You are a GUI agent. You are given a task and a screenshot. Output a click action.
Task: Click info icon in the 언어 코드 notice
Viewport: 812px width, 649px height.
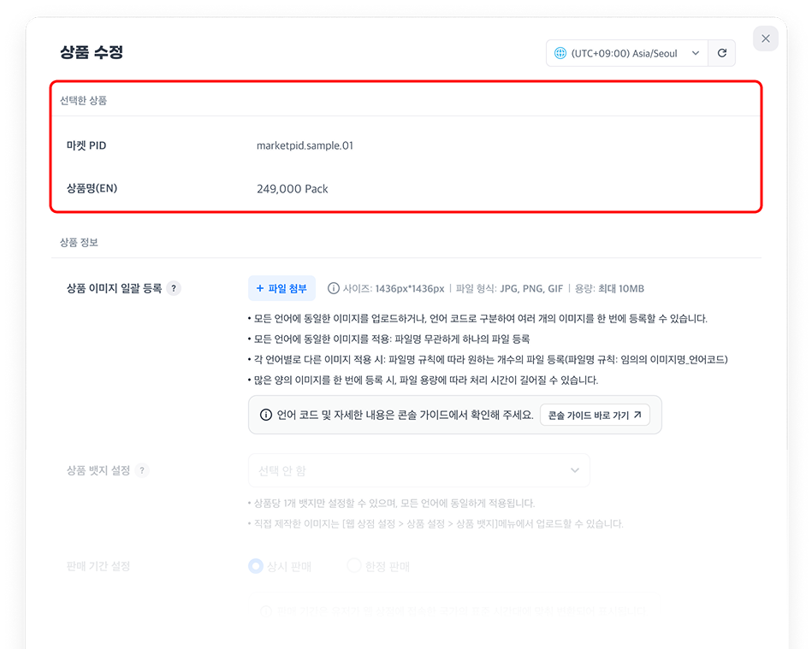pos(266,416)
